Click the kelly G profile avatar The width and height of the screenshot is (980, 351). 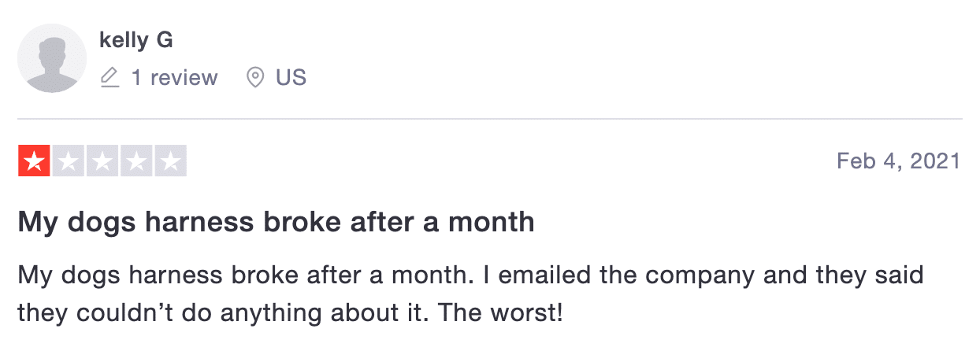[52, 58]
